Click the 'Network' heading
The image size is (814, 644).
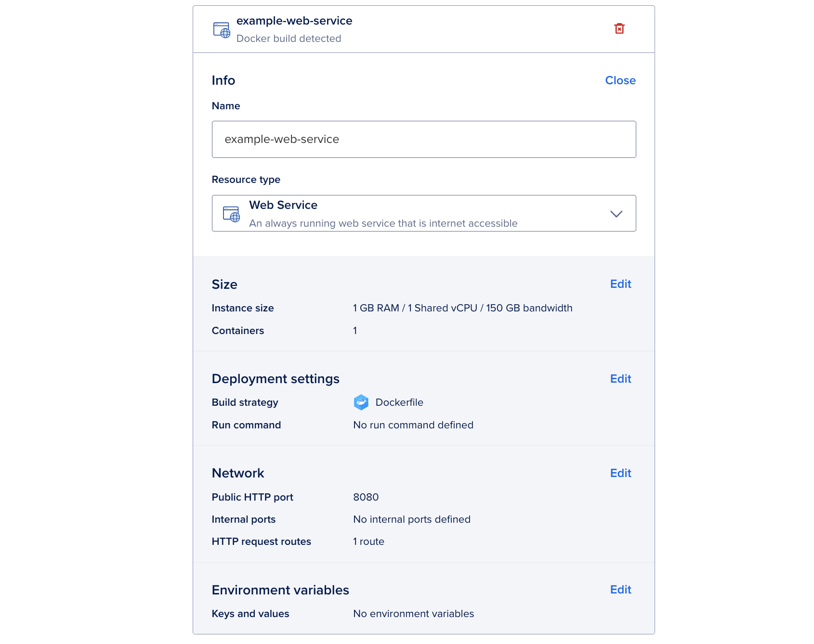238,473
